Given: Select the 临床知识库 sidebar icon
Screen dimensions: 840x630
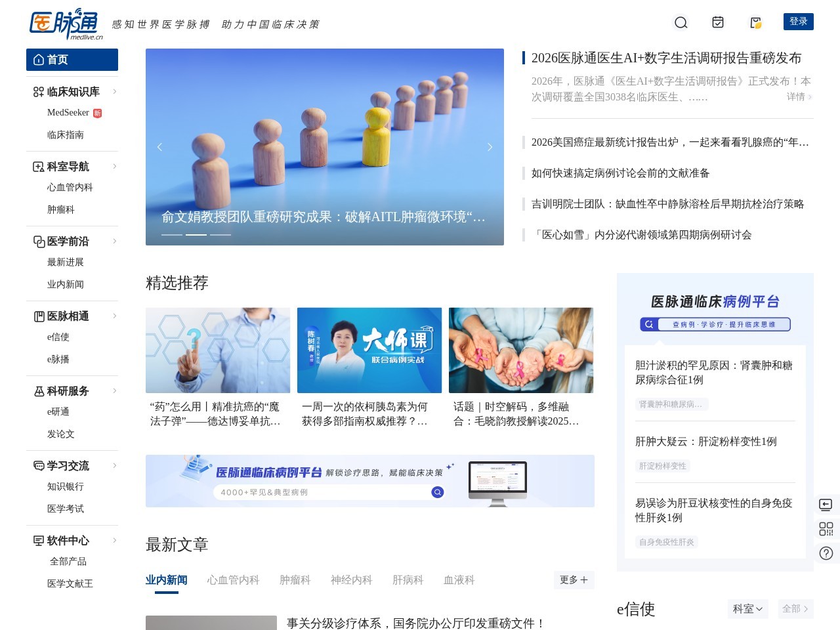Looking at the screenshot, I should coord(38,92).
